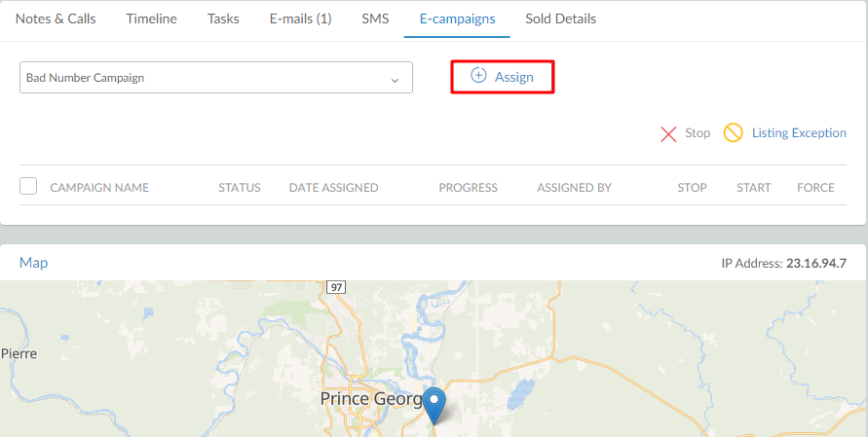Expand campaign list using chevron arrow
Image resolution: width=868 pixels, height=437 pixels.
pos(395,80)
